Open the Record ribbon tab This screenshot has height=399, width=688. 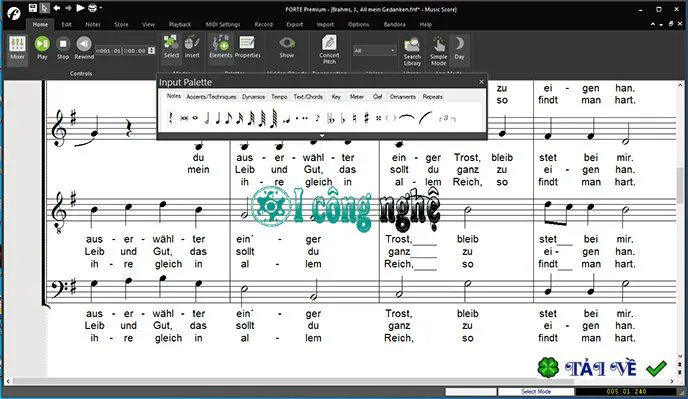point(264,25)
